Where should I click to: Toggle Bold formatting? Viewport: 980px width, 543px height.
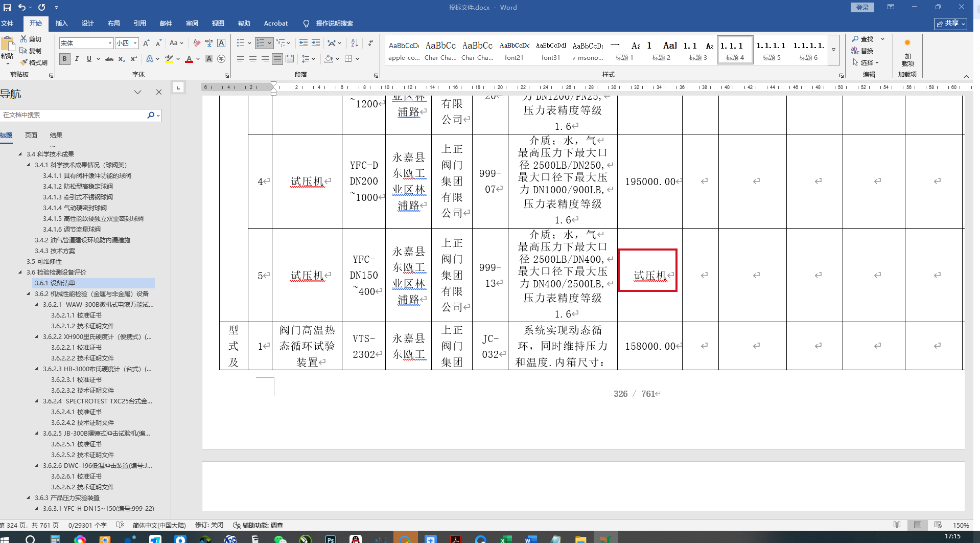64,59
